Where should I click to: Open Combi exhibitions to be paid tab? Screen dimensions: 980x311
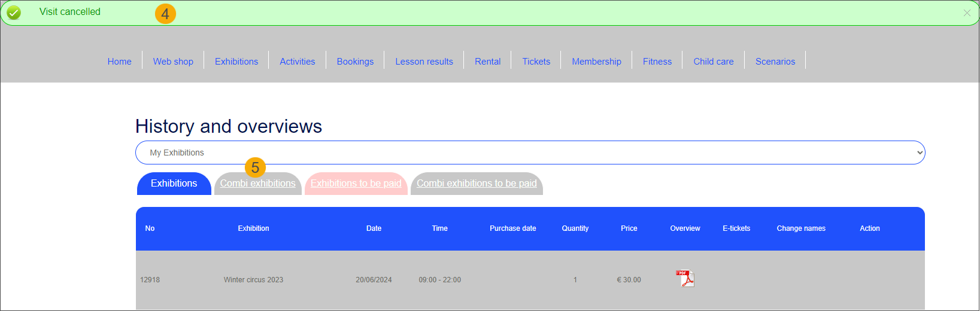pyautogui.click(x=477, y=184)
